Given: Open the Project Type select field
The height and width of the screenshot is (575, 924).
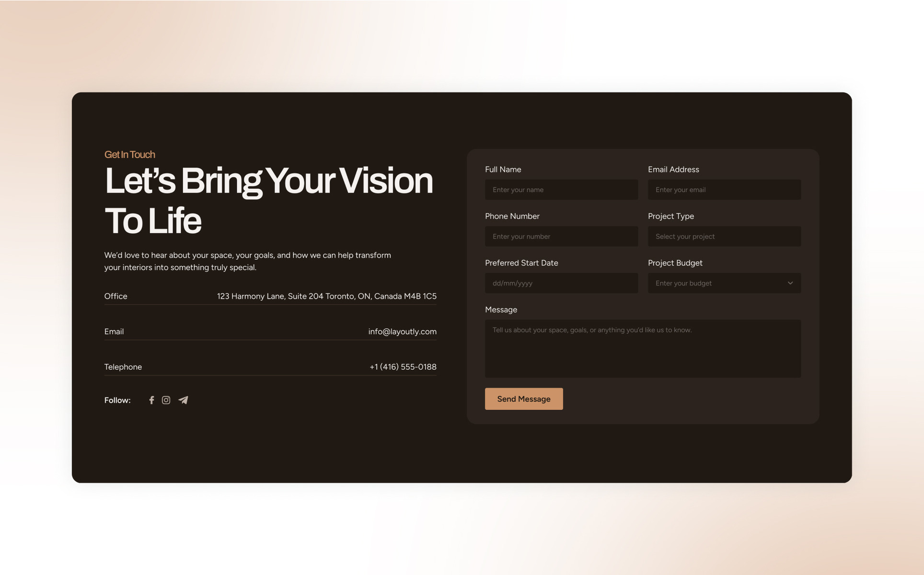Looking at the screenshot, I should coord(724,237).
